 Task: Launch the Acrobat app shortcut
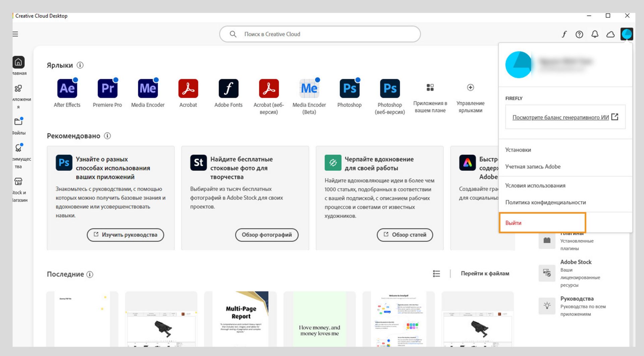tap(188, 89)
